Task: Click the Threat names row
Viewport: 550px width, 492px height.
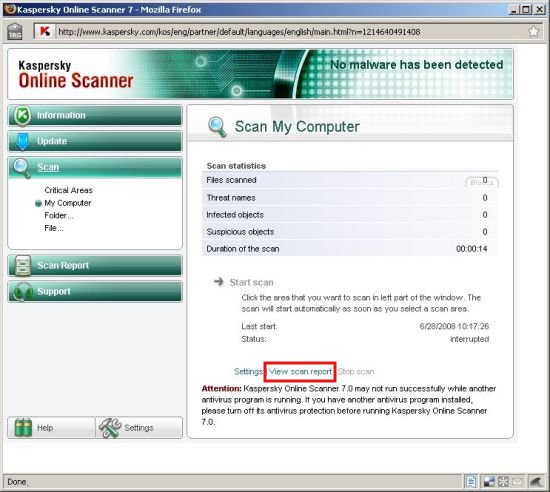Action: [x=350, y=198]
